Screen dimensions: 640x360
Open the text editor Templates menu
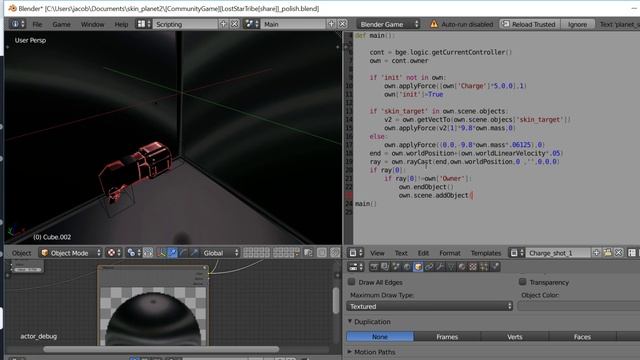(486, 253)
